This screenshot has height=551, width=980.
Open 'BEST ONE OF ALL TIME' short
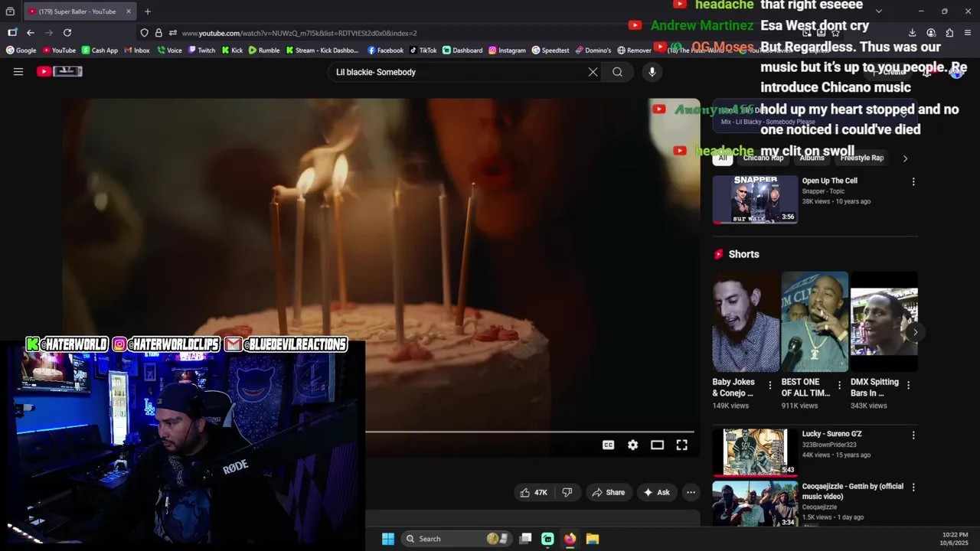[x=815, y=322]
